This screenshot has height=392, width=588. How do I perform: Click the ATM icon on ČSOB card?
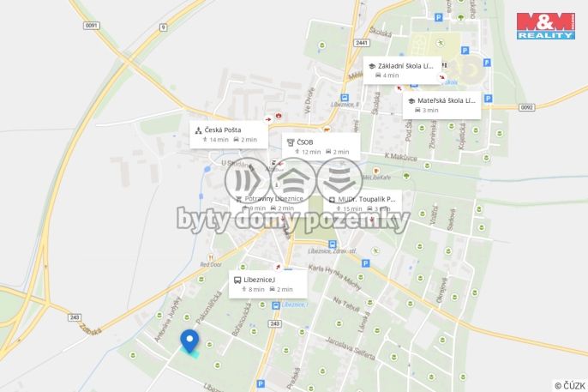tap(291, 142)
